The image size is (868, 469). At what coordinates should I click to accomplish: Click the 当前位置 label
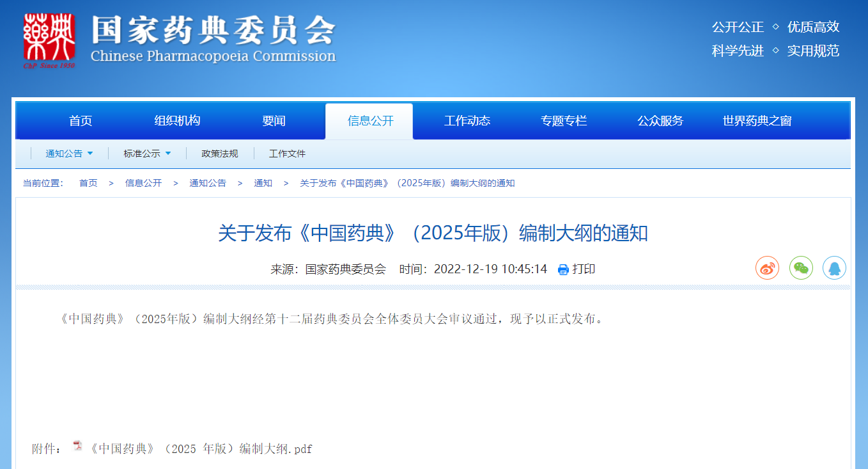coord(43,183)
